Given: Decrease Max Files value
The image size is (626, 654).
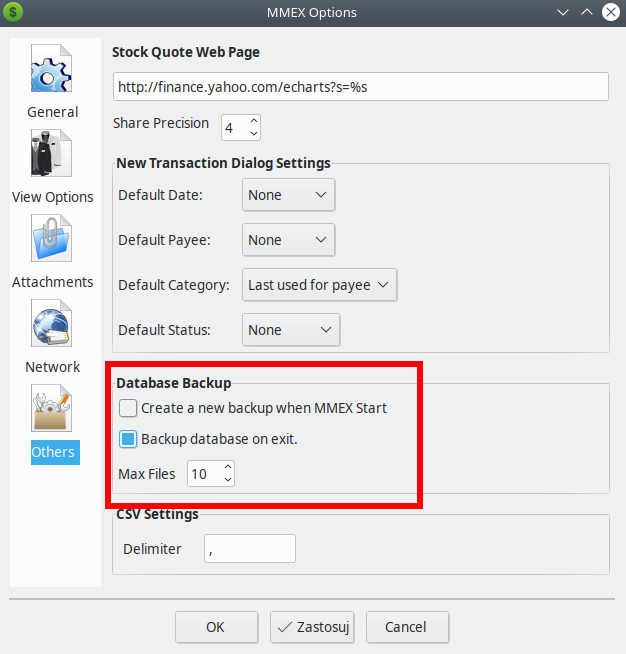Looking at the screenshot, I should pyautogui.click(x=228, y=480).
